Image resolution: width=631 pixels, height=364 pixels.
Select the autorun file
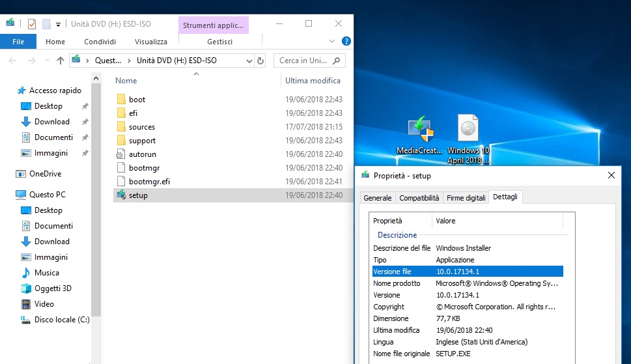pyautogui.click(x=143, y=154)
